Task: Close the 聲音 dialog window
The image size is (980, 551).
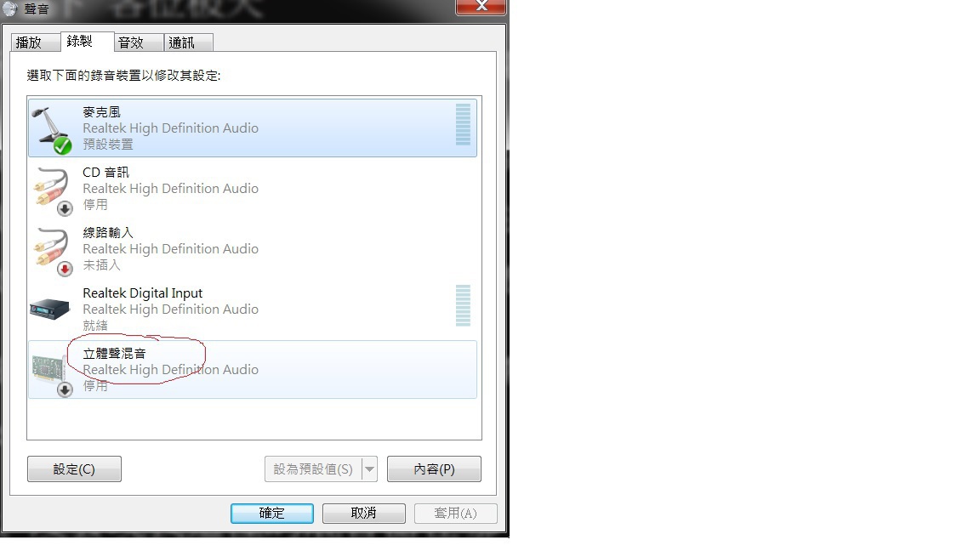Action: (x=481, y=6)
